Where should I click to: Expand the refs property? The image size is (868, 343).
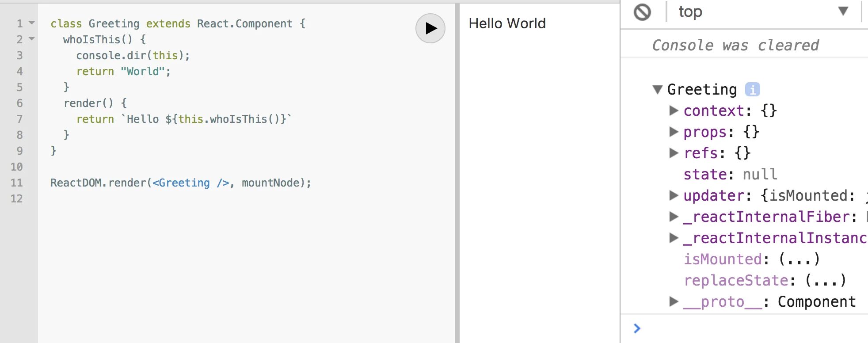[x=674, y=153]
